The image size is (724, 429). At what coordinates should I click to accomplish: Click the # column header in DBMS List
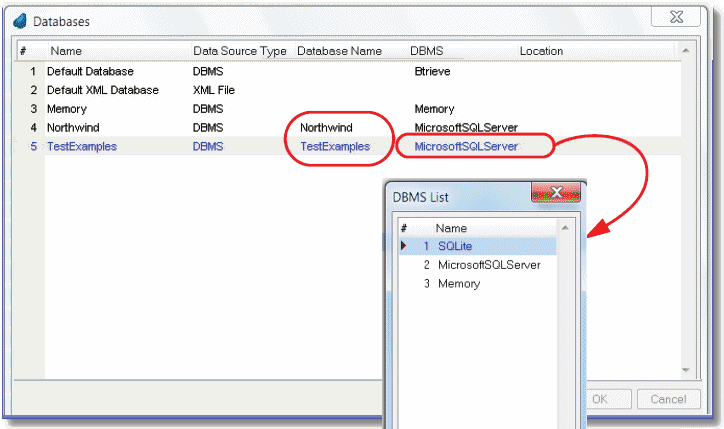404,228
